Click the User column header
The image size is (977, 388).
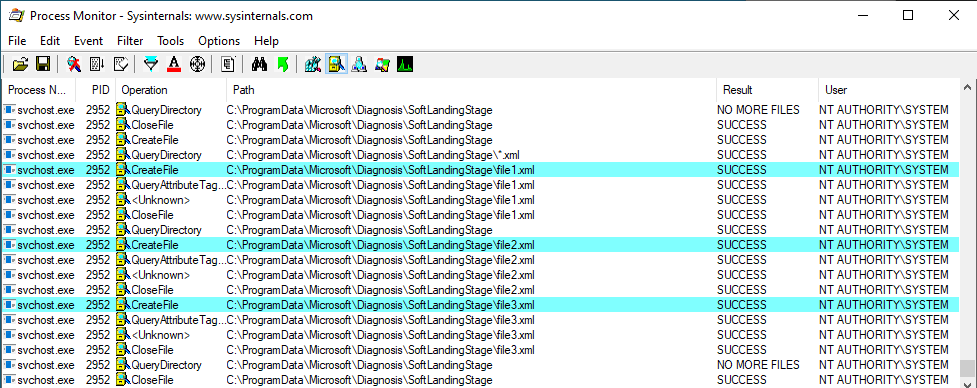[889, 90]
